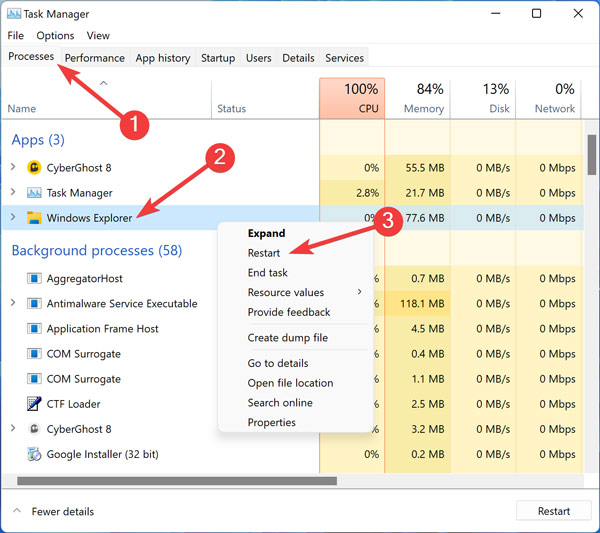Switch to the Performance tab

pos(95,58)
